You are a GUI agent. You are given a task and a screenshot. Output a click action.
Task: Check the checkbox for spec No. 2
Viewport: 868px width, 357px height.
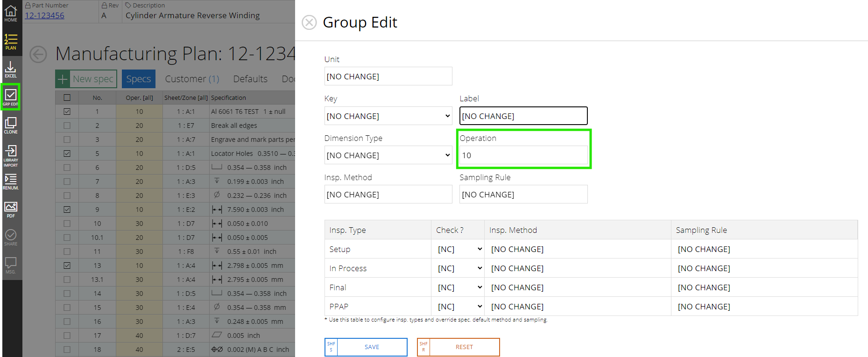[x=67, y=126]
